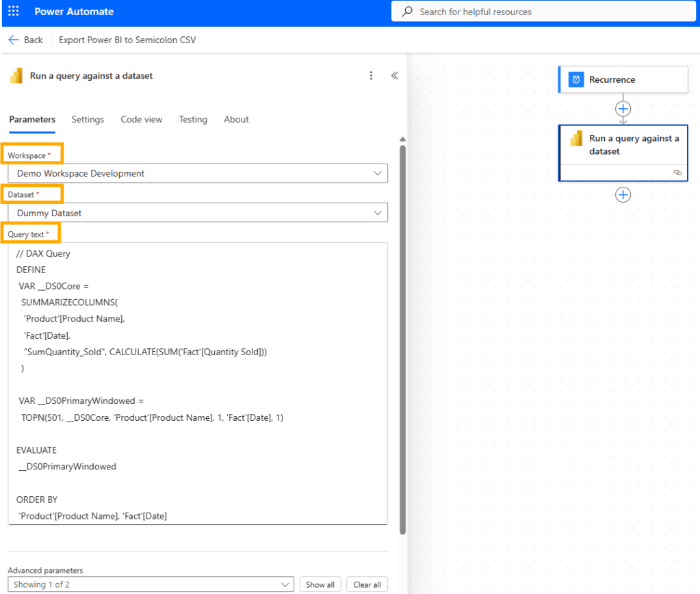The image size is (700, 594).
Task: Open the more options menu for the action
Action: 371,75
